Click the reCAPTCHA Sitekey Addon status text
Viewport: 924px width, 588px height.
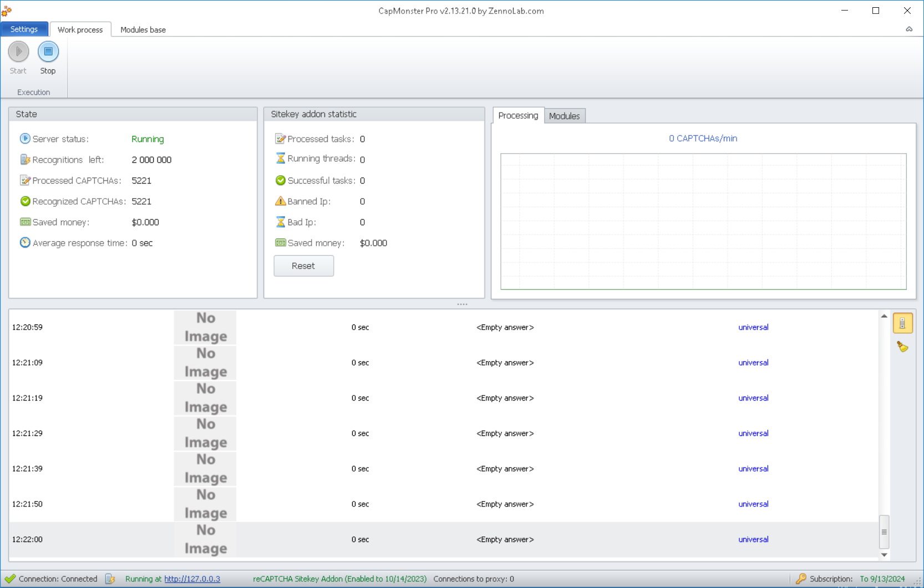339,579
